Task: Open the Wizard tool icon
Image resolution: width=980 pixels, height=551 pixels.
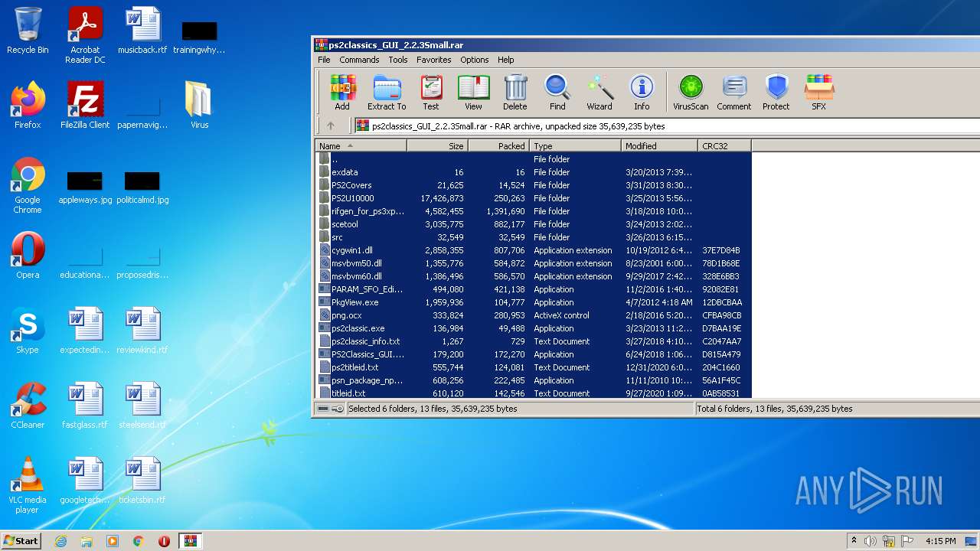Action: click(599, 93)
